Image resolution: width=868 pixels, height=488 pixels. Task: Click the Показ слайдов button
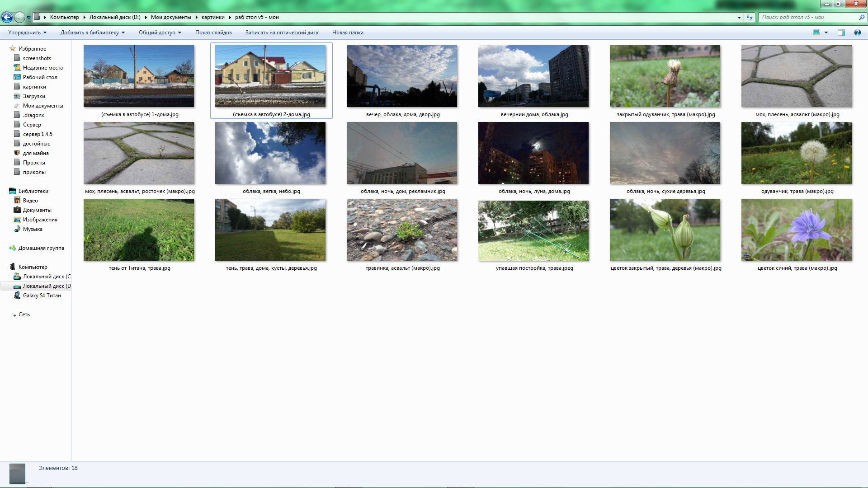pyautogui.click(x=213, y=33)
